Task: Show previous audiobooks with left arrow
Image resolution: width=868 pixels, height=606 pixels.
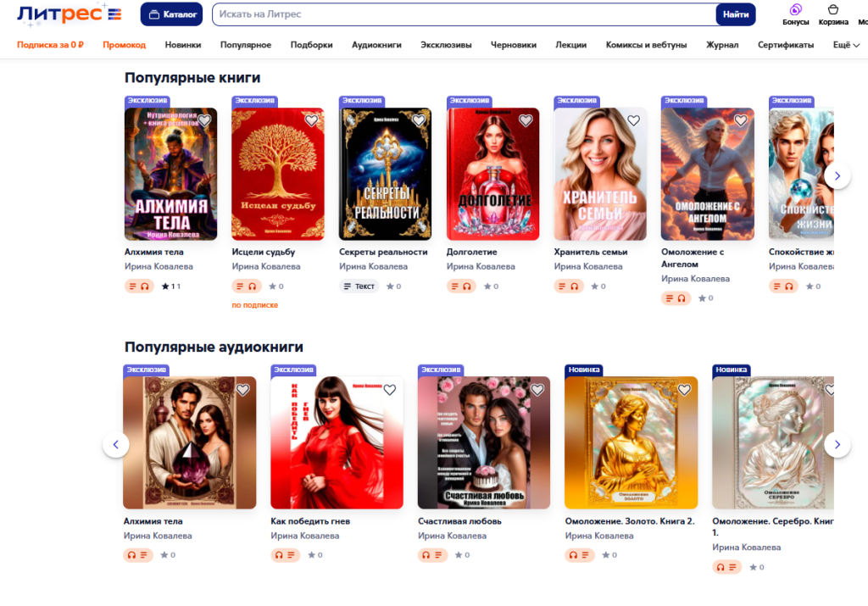Action: pos(115,444)
